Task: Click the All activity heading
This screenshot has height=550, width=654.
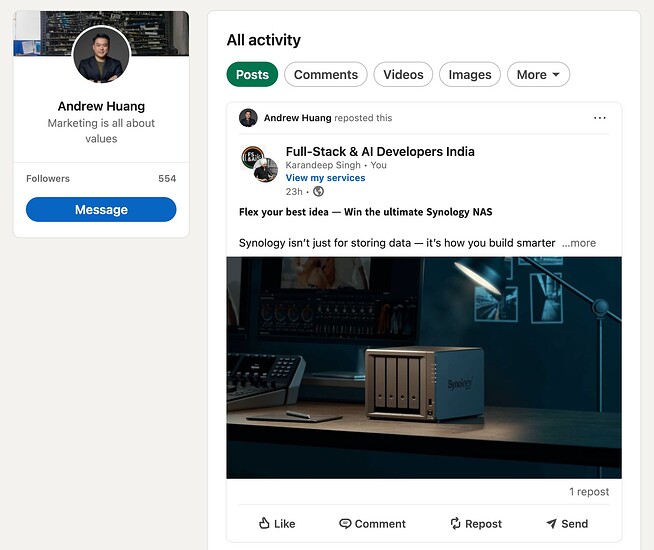Action: [x=264, y=40]
